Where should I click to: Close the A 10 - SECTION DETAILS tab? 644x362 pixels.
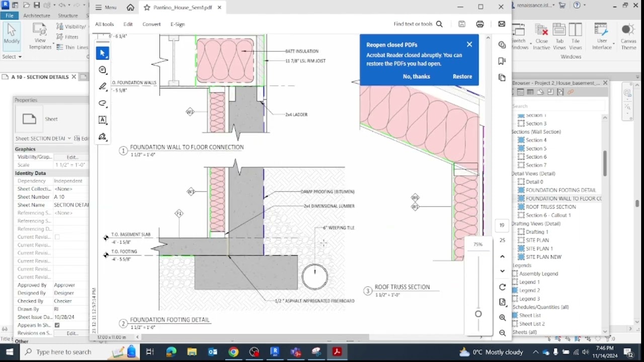[73, 77]
